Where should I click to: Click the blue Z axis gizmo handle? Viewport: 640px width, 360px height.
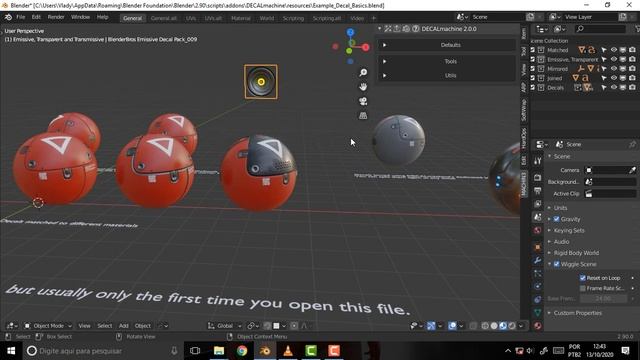click(350, 32)
